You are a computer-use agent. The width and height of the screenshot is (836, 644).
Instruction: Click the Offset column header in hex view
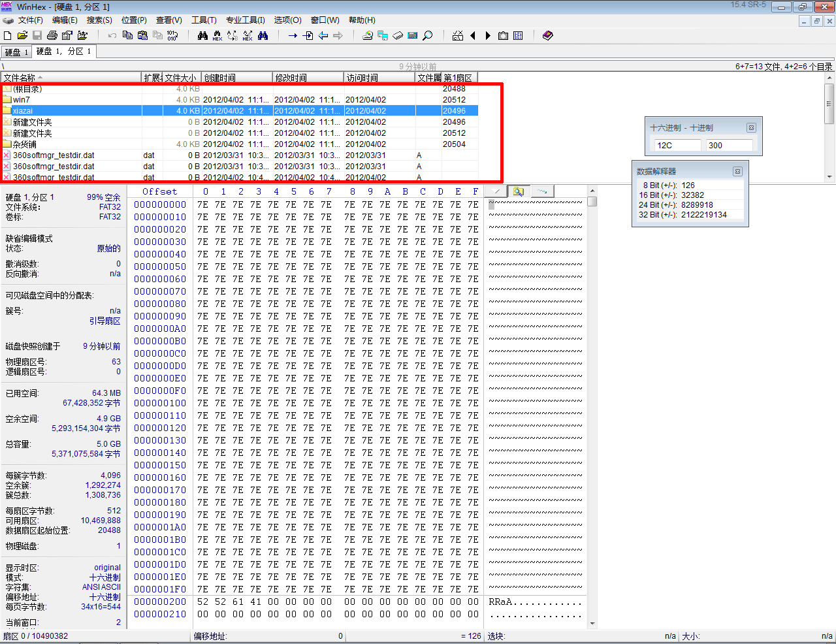(x=160, y=192)
